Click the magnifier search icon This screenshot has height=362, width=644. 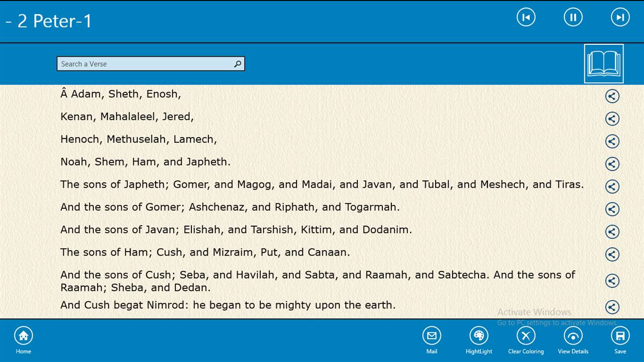237,64
